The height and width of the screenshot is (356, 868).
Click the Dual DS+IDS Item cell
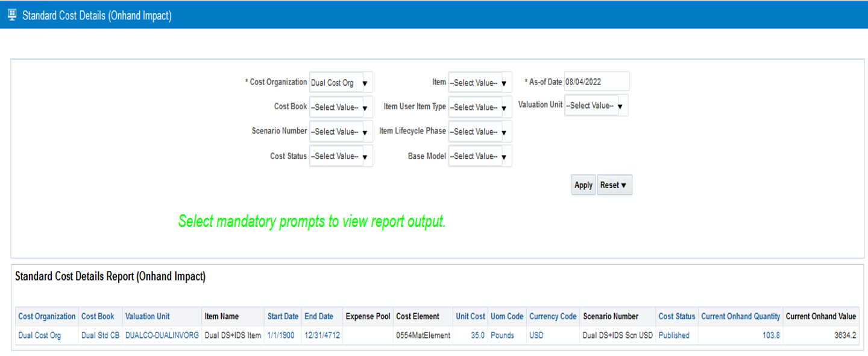click(x=233, y=335)
